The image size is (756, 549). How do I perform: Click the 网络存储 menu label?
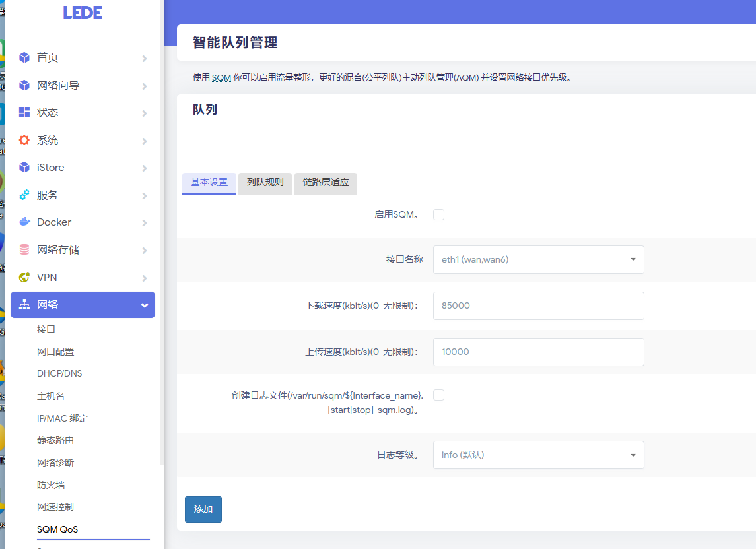point(58,249)
